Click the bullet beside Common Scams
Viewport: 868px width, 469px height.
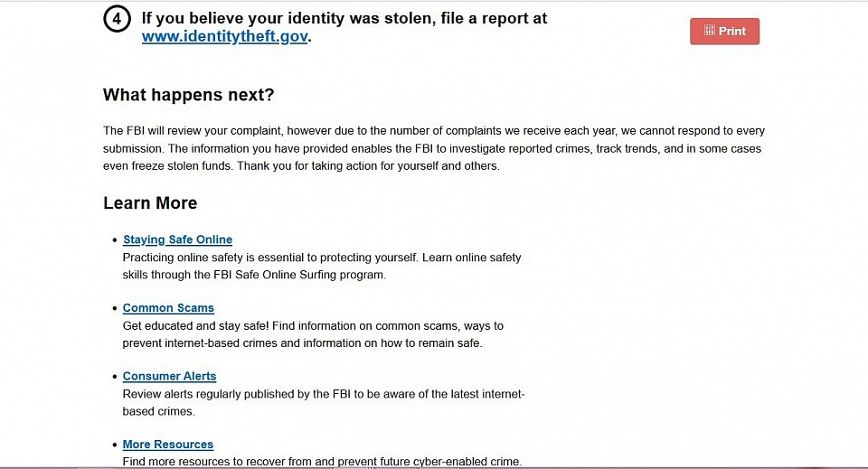(x=115, y=308)
